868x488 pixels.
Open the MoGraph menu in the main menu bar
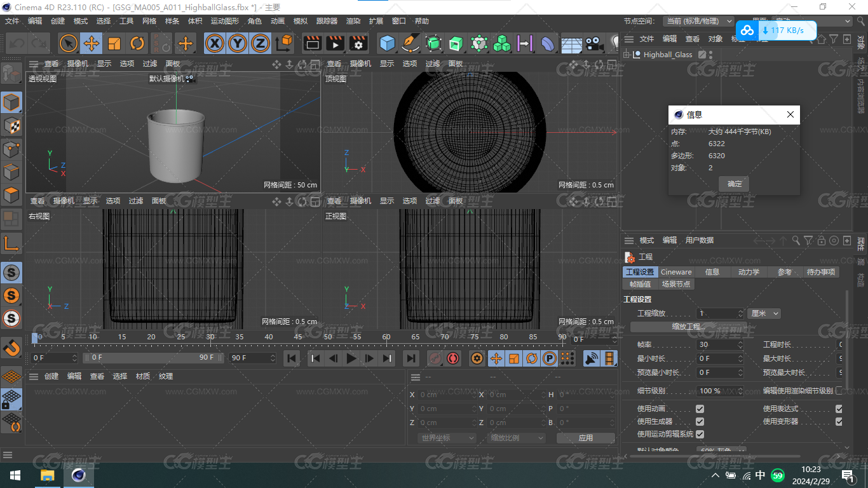pos(225,21)
